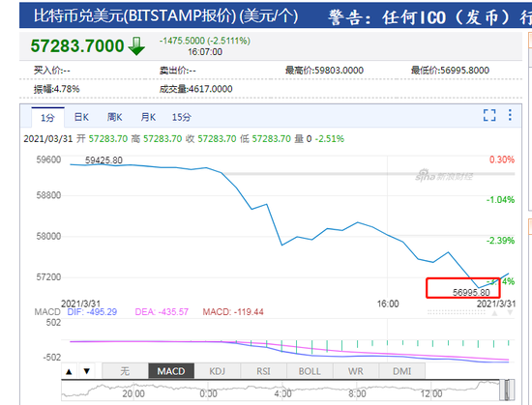Click the DEA: -435.57 label
Viewport: 532px width, 405px height.
point(162,312)
